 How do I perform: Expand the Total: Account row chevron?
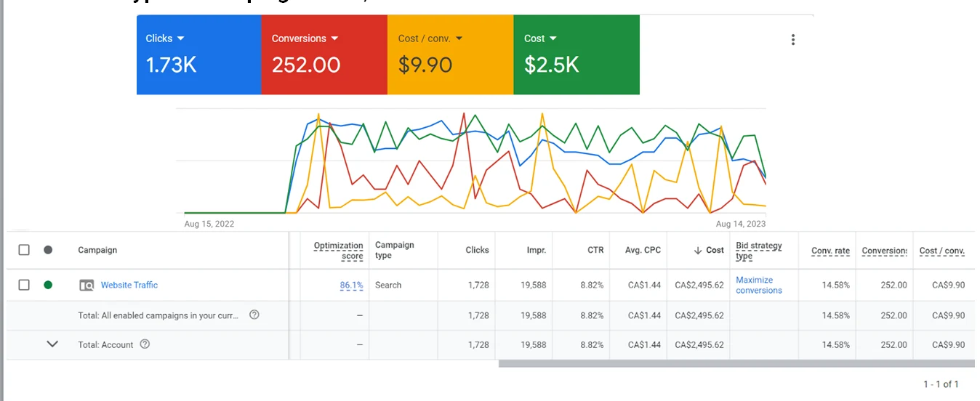click(x=52, y=344)
